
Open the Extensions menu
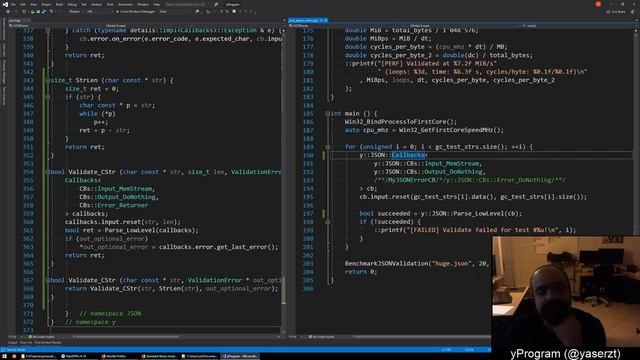pyautogui.click(x=126, y=4)
